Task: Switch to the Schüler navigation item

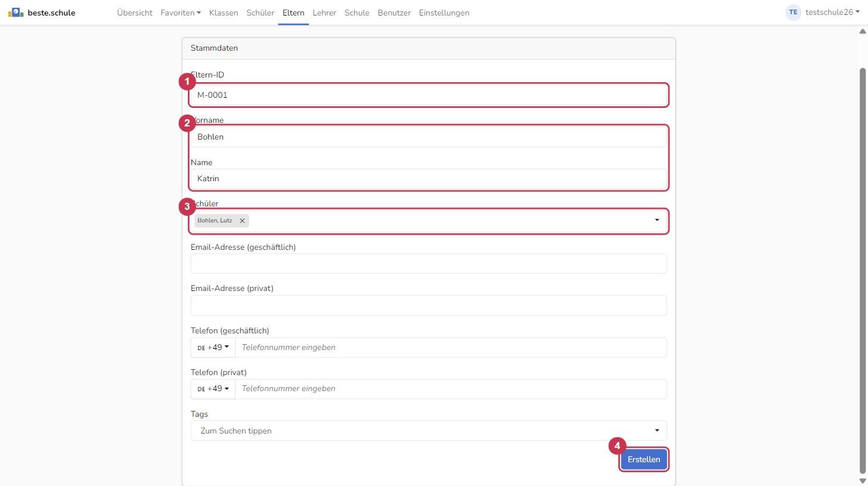Action: click(261, 13)
